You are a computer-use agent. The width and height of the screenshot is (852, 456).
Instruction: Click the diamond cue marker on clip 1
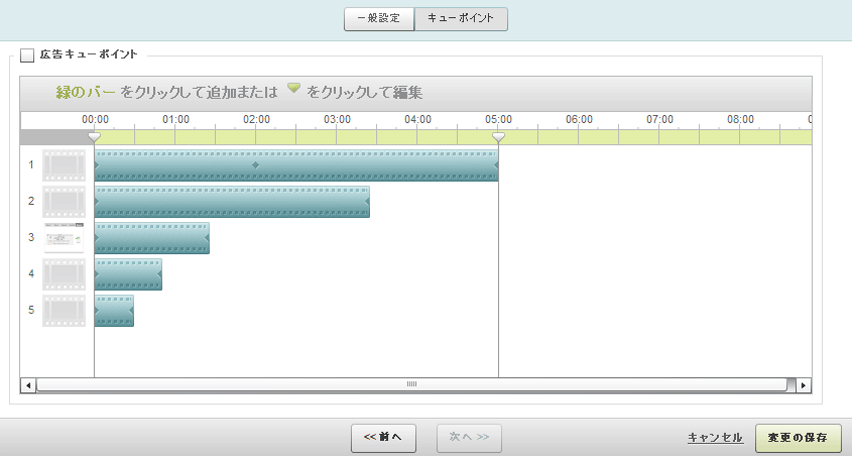pos(255,165)
